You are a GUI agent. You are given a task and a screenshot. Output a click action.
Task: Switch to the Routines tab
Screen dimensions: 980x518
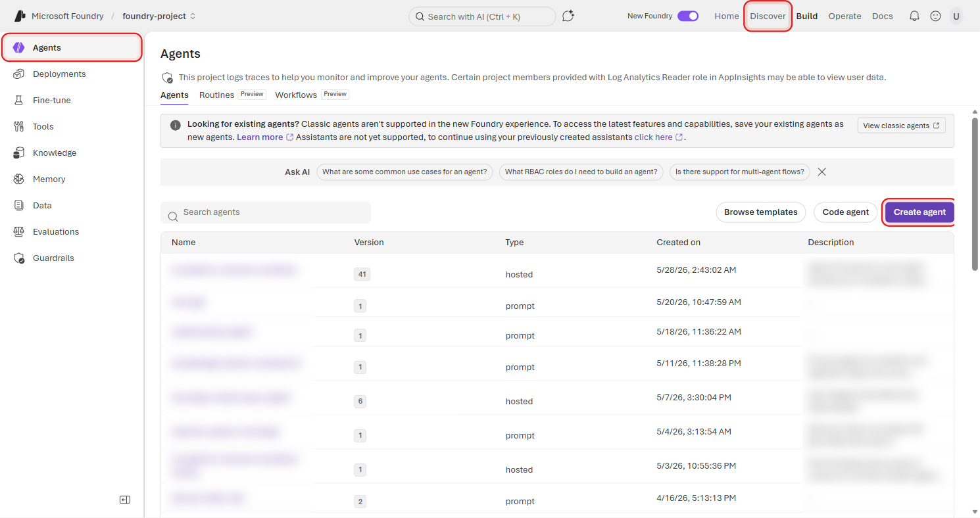(216, 95)
